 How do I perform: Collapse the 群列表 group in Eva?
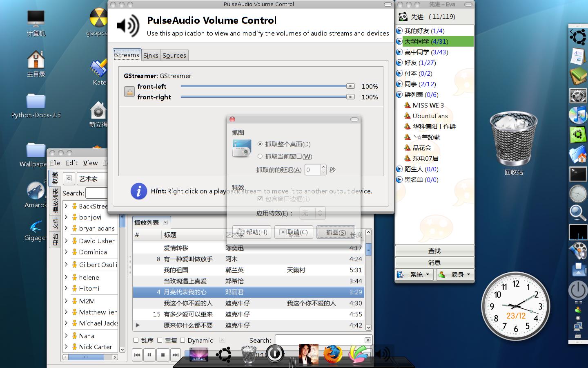[x=399, y=94]
